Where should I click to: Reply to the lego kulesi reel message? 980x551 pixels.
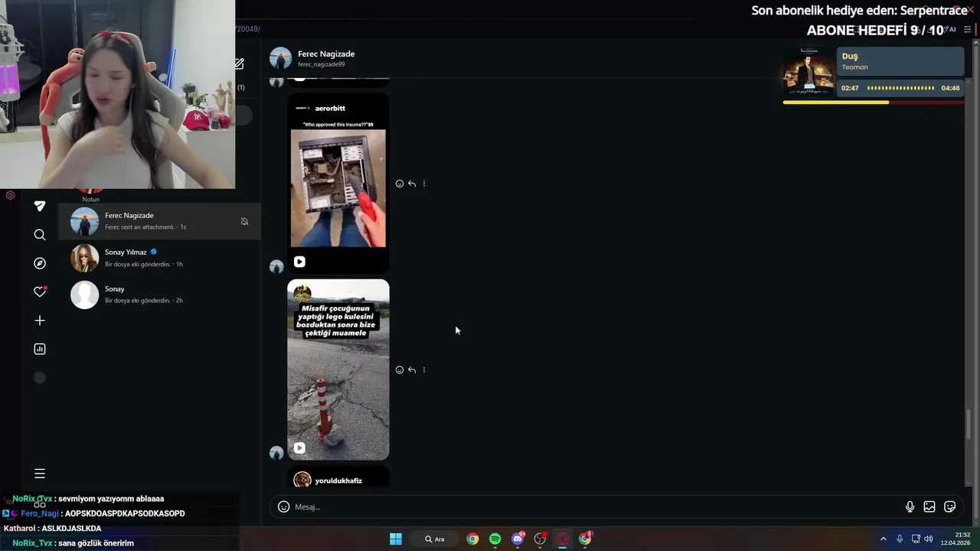point(412,370)
